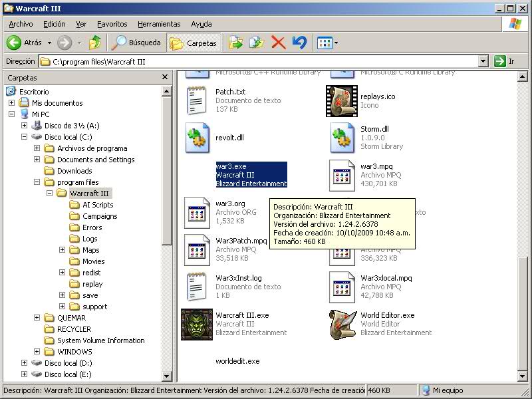Select the War3xInst.log document icon
The image size is (532, 399).
[196, 287]
